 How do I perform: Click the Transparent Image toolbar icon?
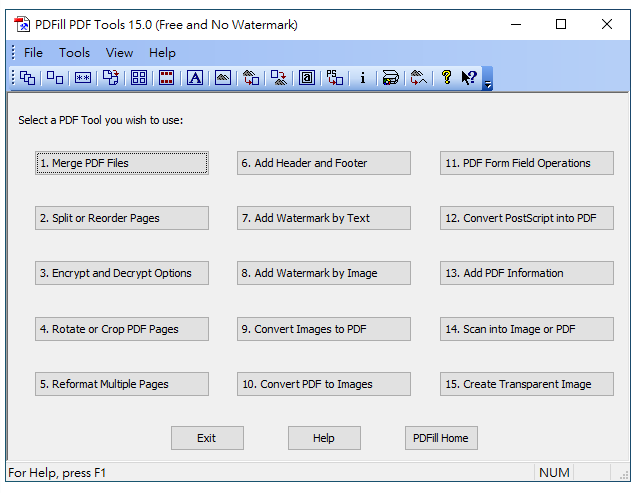click(x=418, y=78)
